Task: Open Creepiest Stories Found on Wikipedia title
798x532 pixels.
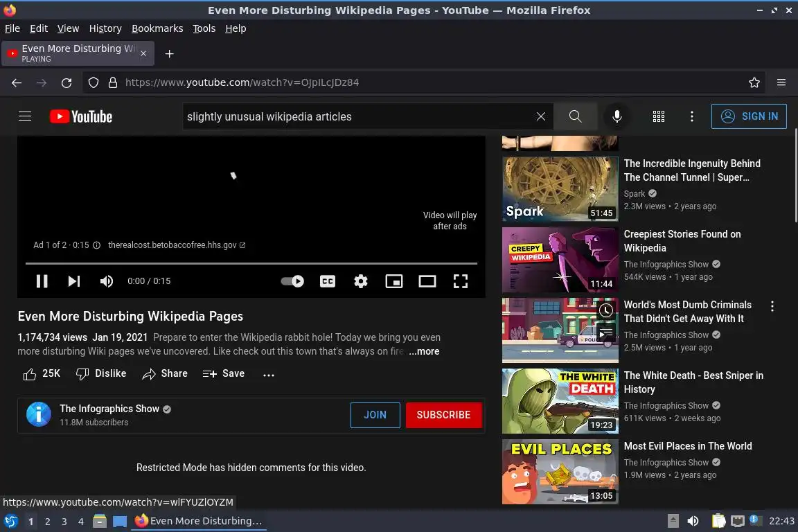Action: point(682,241)
